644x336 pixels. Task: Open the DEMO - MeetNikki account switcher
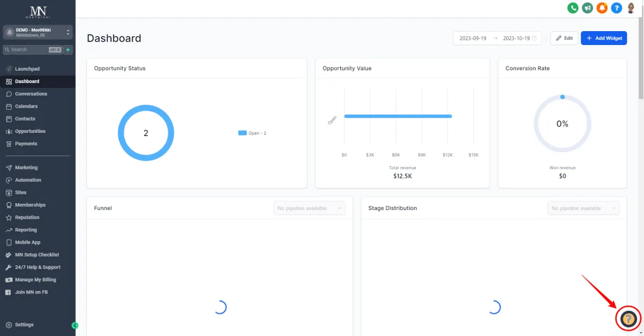(x=38, y=32)
